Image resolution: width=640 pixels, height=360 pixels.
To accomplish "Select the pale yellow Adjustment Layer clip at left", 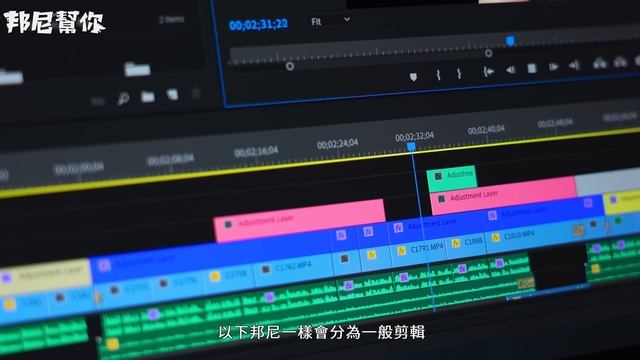I will tap(45, 277).
